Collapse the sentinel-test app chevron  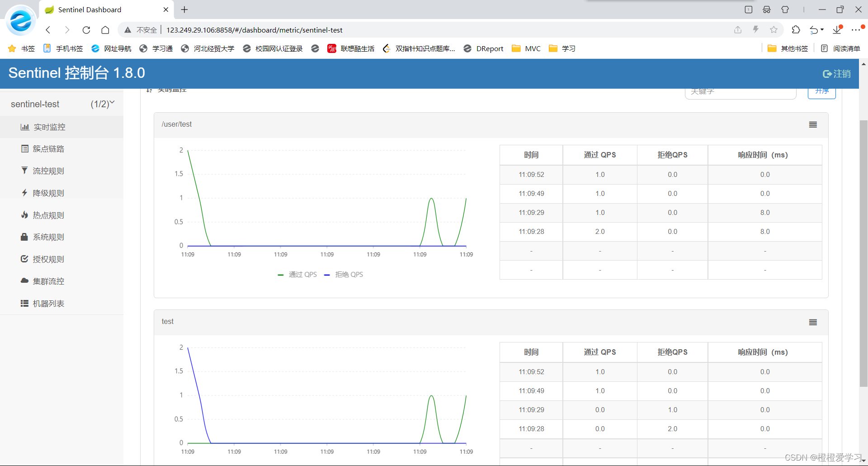(x=112, y=103)
